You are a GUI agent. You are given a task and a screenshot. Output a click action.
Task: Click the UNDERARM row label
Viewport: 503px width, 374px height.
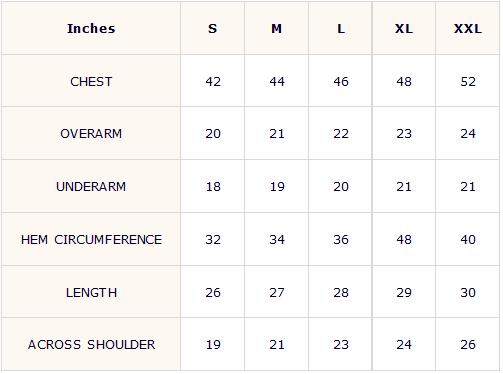[x=91, y=186]
